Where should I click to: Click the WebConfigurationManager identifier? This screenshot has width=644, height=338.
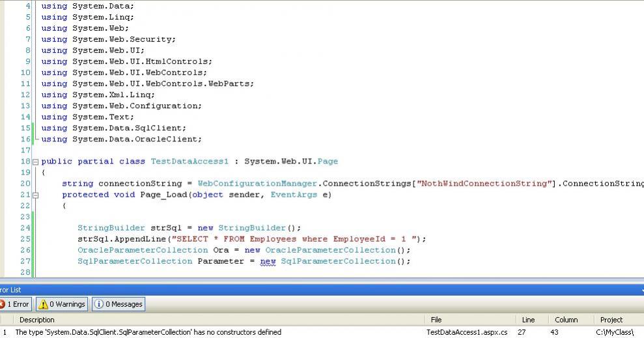[x=257, y=184]
